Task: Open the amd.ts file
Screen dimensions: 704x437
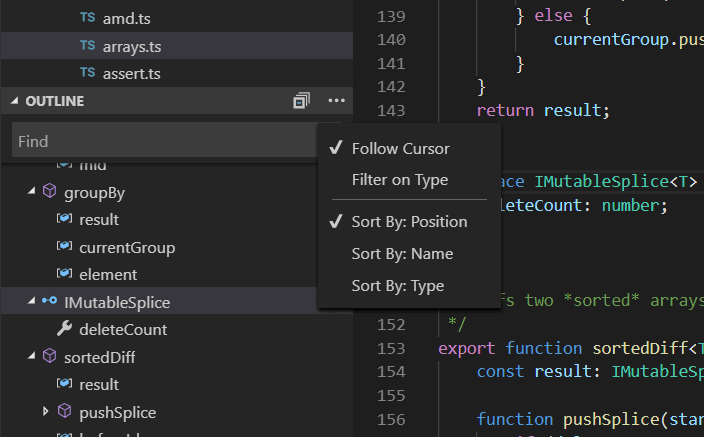Action: 126,19
